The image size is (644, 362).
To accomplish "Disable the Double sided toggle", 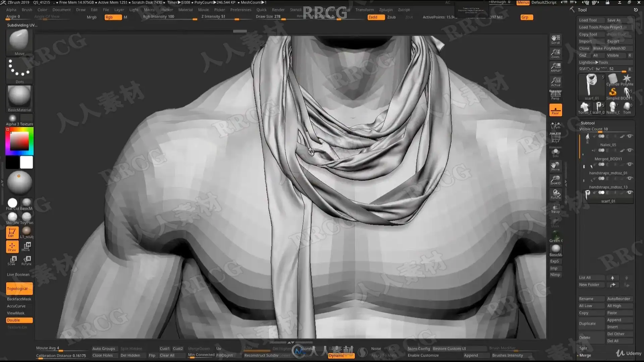I will click(x=19, y=320).
